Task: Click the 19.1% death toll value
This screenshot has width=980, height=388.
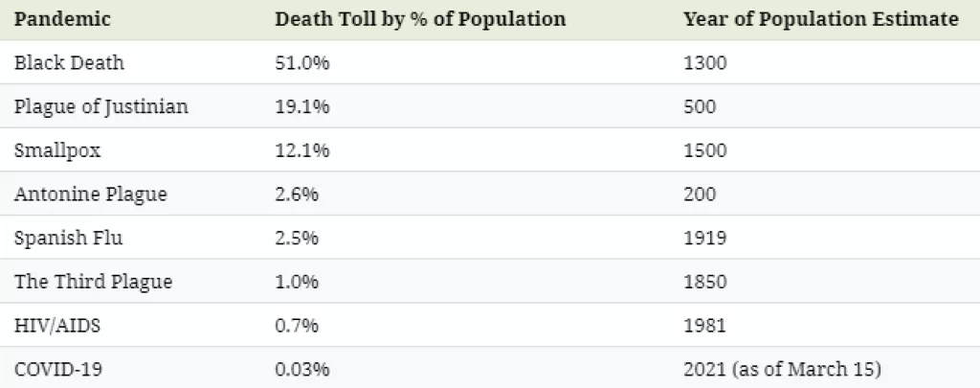Action: point(301,107)
